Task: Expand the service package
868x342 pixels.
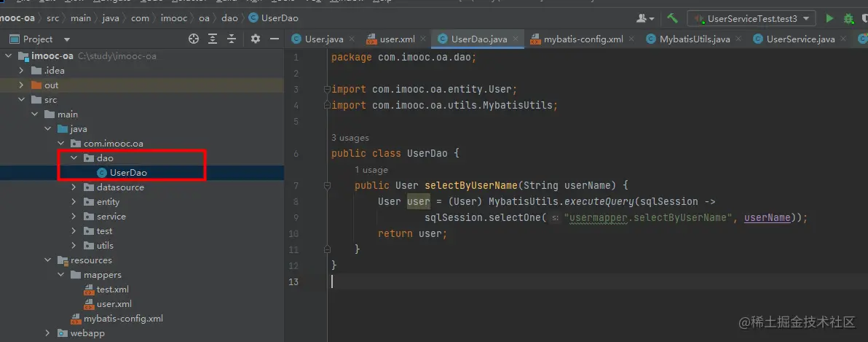Action: (74, 216)
